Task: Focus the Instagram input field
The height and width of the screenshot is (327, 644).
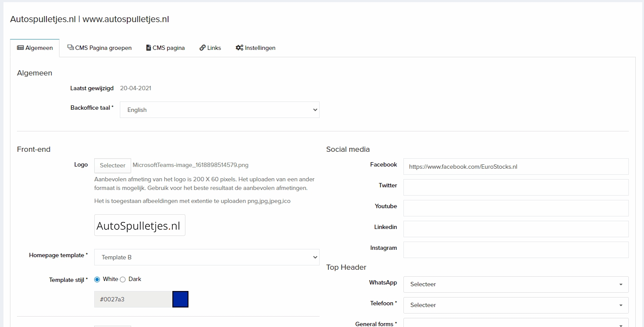Action: point(516,250)
